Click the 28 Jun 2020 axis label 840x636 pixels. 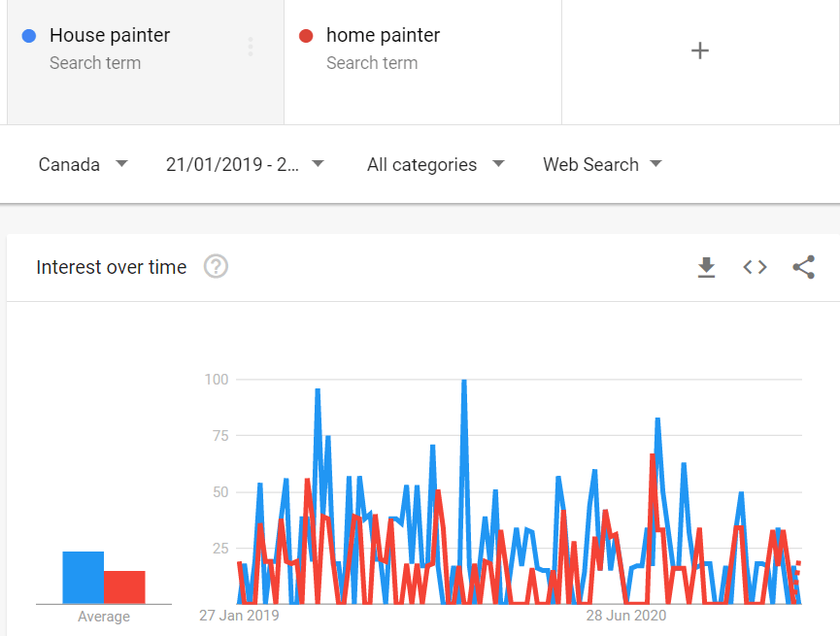626,616
